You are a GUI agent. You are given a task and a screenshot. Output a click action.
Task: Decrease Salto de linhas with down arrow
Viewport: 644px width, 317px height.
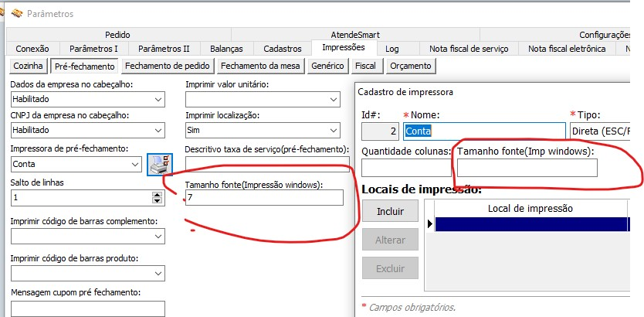tap(157, 201)
